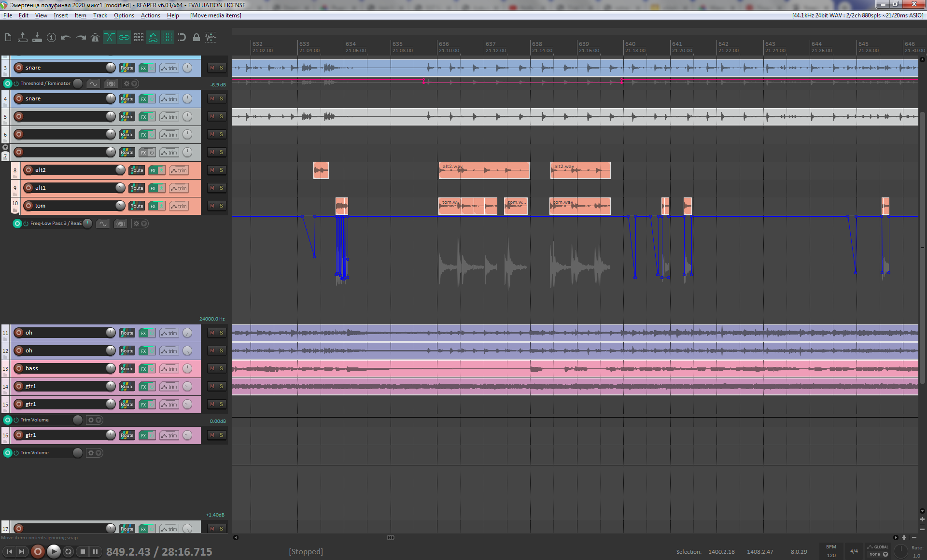Toggle the ripple editing grid icon
Screen dimensions: 927x560
click(x=139, y=37)
